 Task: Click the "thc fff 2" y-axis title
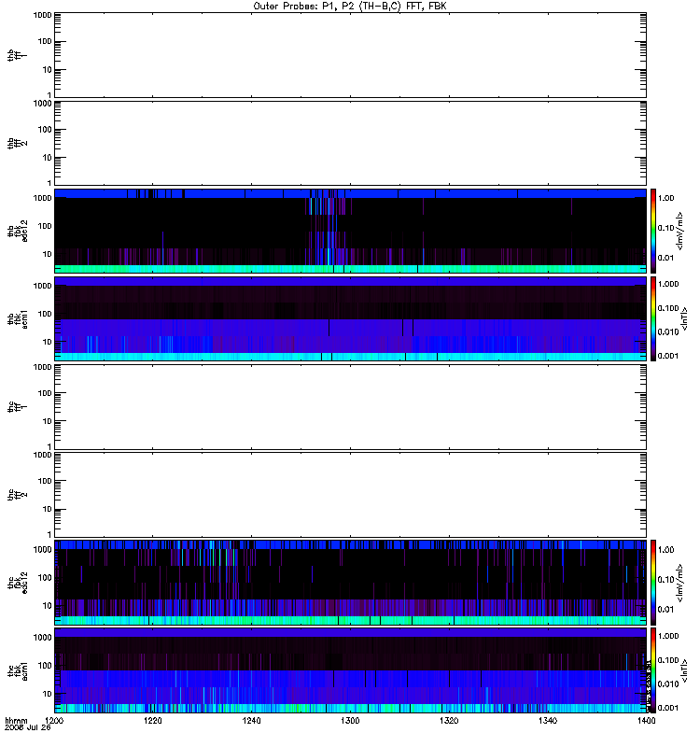[x=17, y=495]
